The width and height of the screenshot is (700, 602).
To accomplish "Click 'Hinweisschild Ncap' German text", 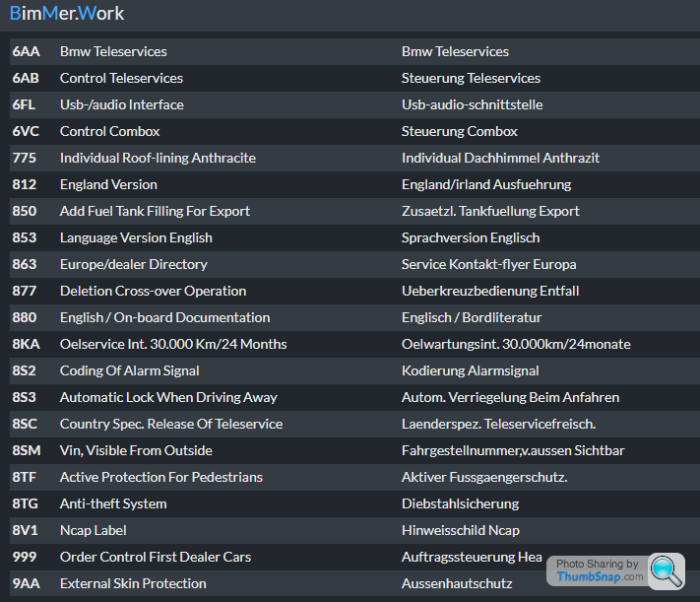I will (x=461, y=530).
